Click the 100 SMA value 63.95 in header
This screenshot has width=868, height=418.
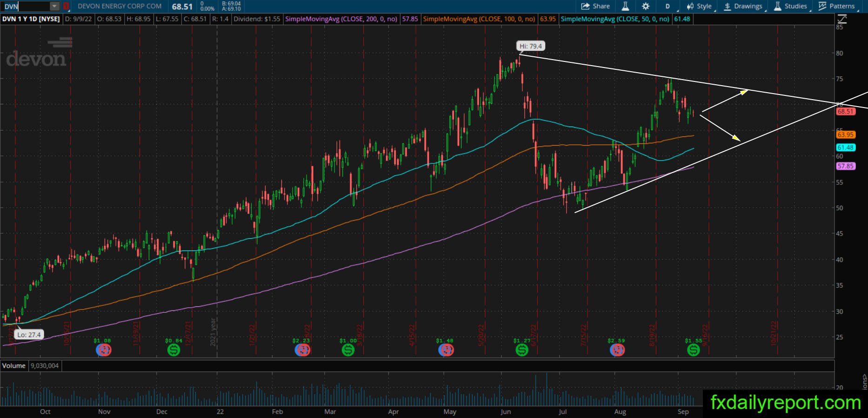[548, 19]
